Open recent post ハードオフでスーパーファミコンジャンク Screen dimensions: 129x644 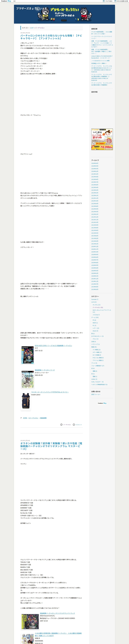[x=102, y=37]
